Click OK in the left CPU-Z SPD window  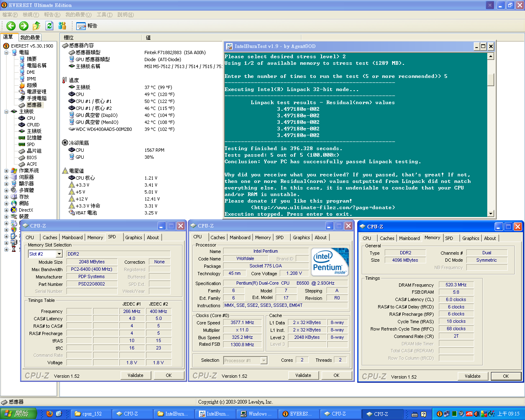(169, 375)
